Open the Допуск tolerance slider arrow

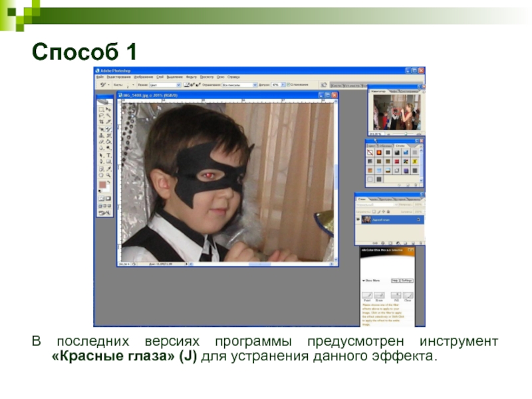tap(283, 85)
